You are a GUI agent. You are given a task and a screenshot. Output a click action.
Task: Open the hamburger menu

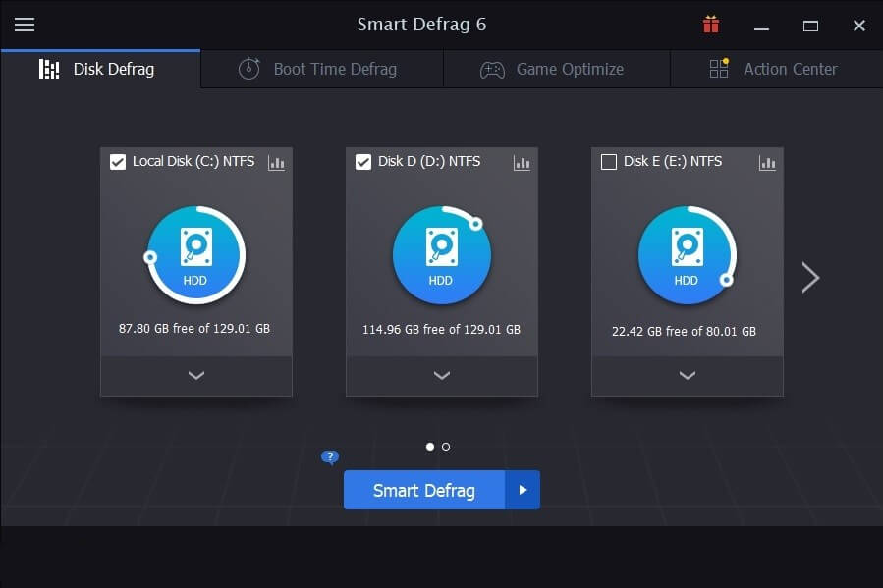coord(25,25)
